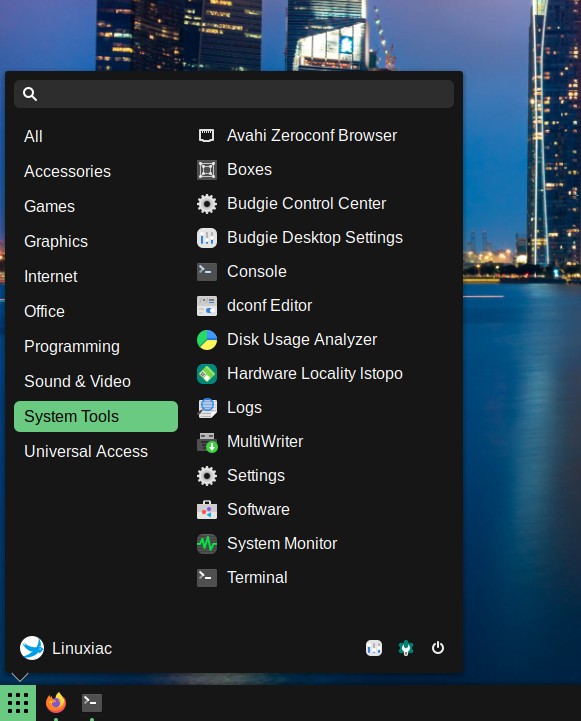The height and width of the screenshot is (721, 581).
Task: Click the Firefox icon in the panel
Action: [x=56, y=703]
